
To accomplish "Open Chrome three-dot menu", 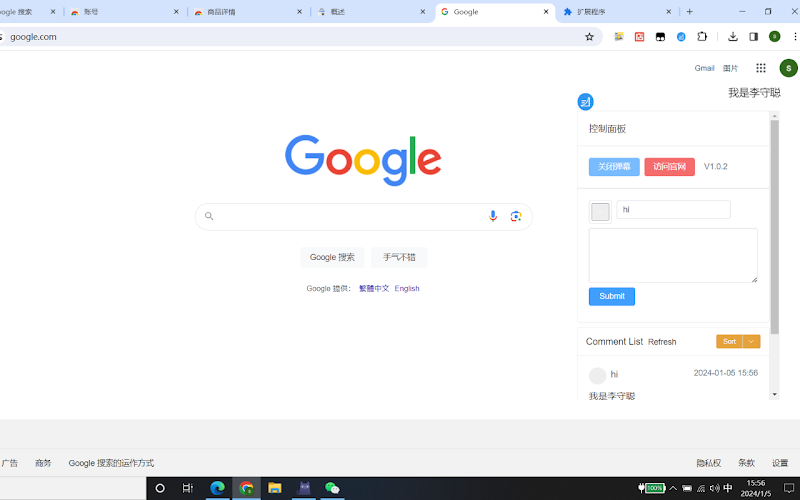I will click(795, 37).
